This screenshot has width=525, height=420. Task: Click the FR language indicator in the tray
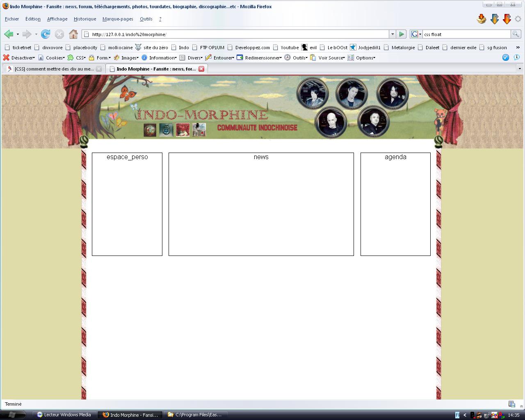[x=457, y=415]
